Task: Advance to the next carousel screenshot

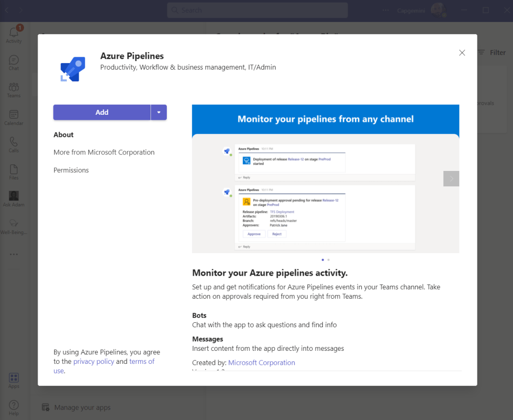Action: (x=451, y=178)
